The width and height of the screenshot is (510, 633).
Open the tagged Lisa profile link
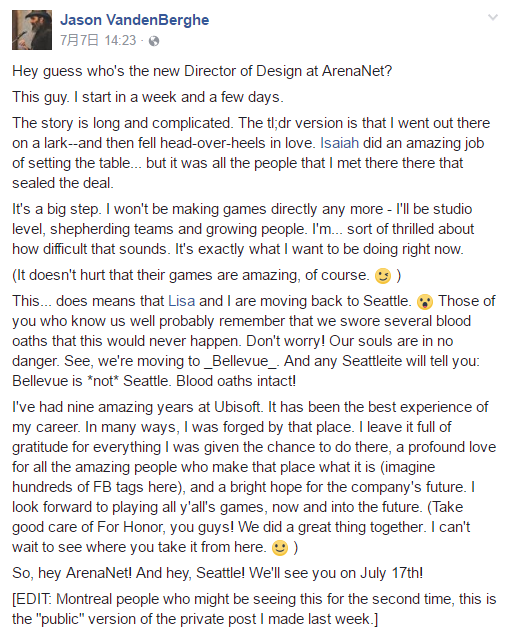[x=181, y=301]
